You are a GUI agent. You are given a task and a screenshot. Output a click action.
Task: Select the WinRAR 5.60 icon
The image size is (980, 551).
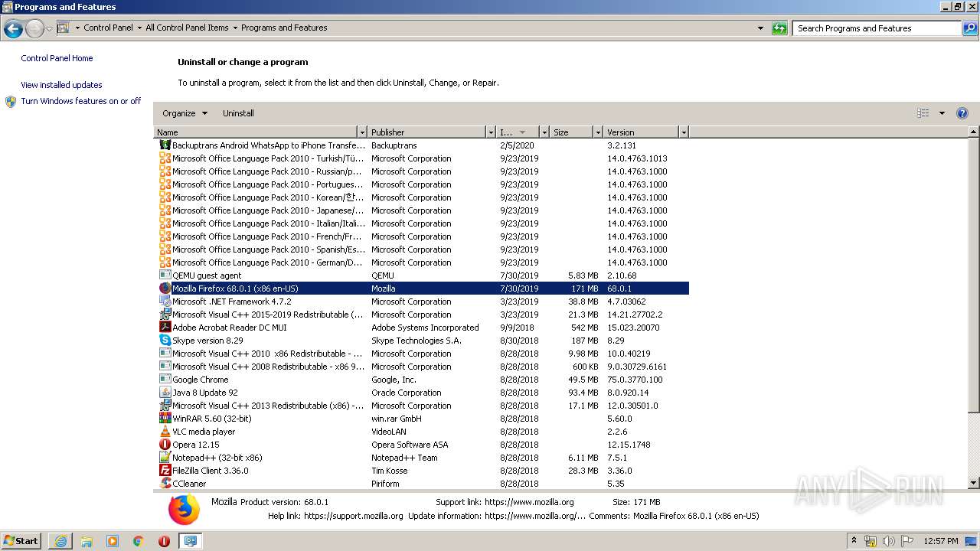click(x=165, y=419)
